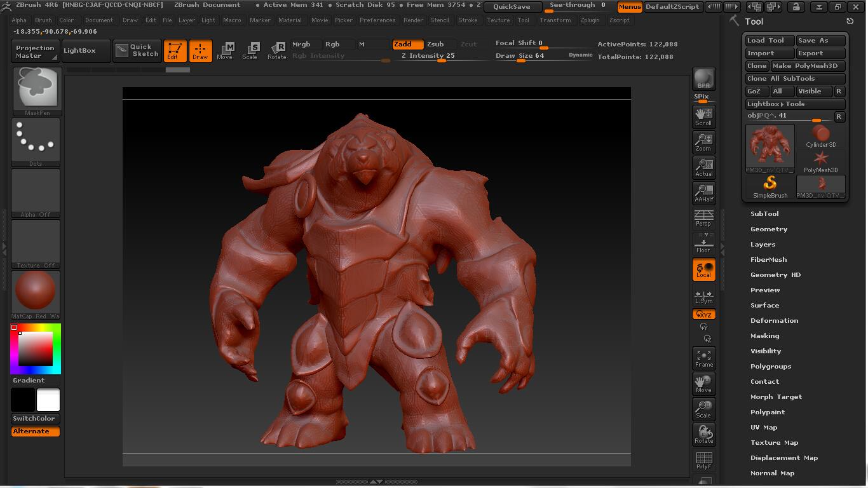The width and height of the screenshot is (868, 488).
Task: Open the Brush menu
Action: click(43, 20)
